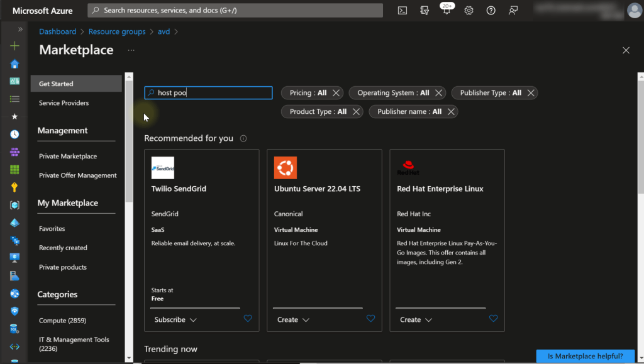644x364 pixels.
Task: Open Cloud Shell from top bar
Action: coord(402,11)
